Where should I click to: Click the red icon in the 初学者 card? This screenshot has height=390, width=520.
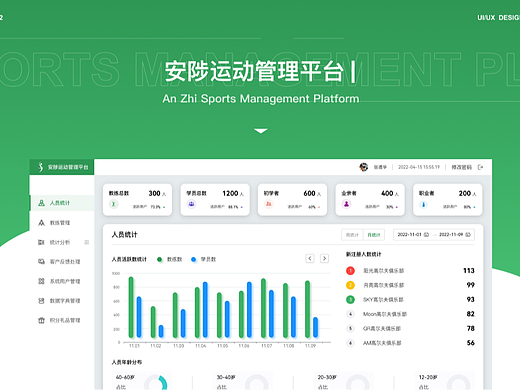click(269, 204)
